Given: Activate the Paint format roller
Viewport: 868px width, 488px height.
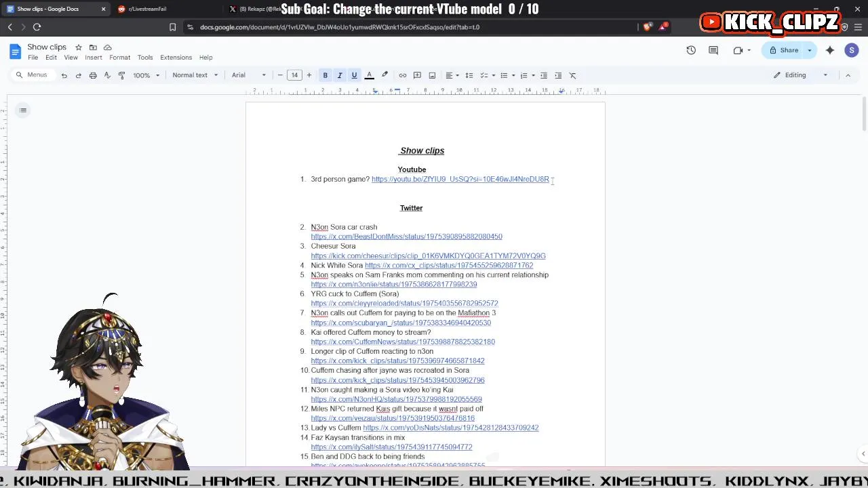Looking at the screenshot, I should [x=121, y=75].
